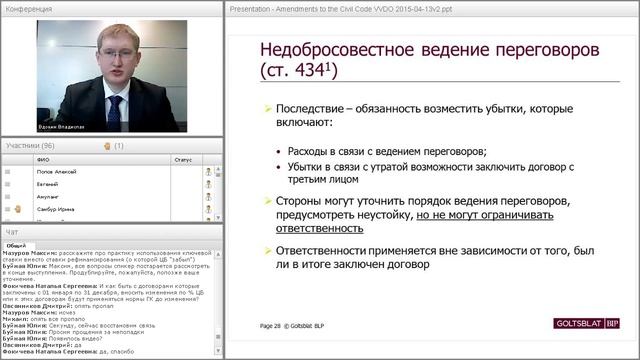The image size is (640, 360).
Task: Click chat message 'Просим прощения за неполадки'
Action: tap(73, 332)
